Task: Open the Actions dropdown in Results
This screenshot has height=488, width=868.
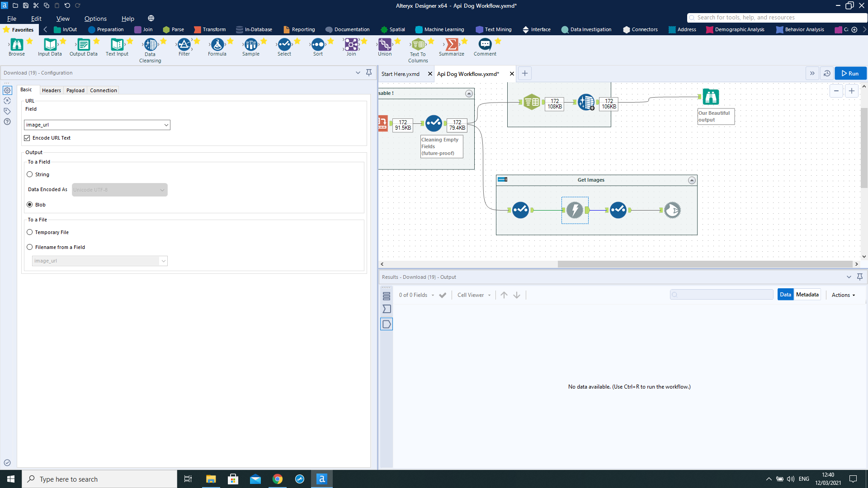Action: 843,295
